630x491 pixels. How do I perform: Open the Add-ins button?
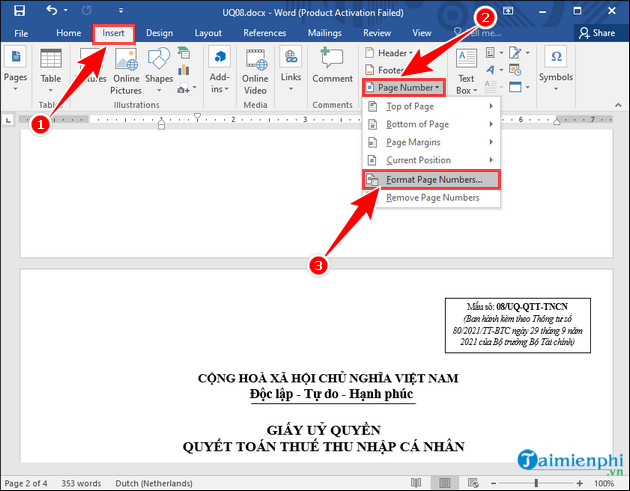219,70
